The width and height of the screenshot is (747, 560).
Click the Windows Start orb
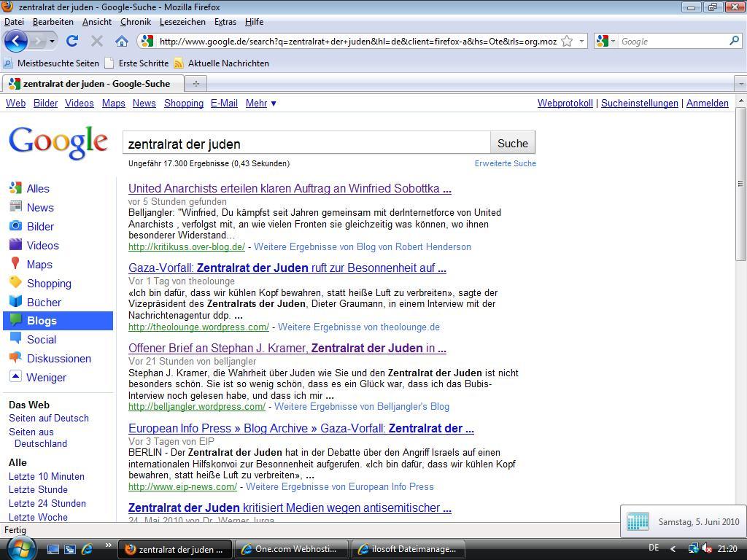pos(21,548)
